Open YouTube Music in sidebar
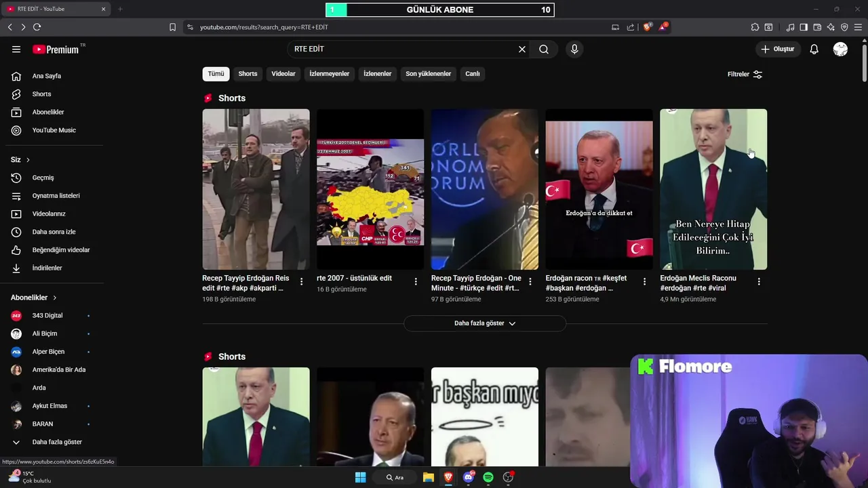Screen dimensions: 868x488 coord(54,130)
